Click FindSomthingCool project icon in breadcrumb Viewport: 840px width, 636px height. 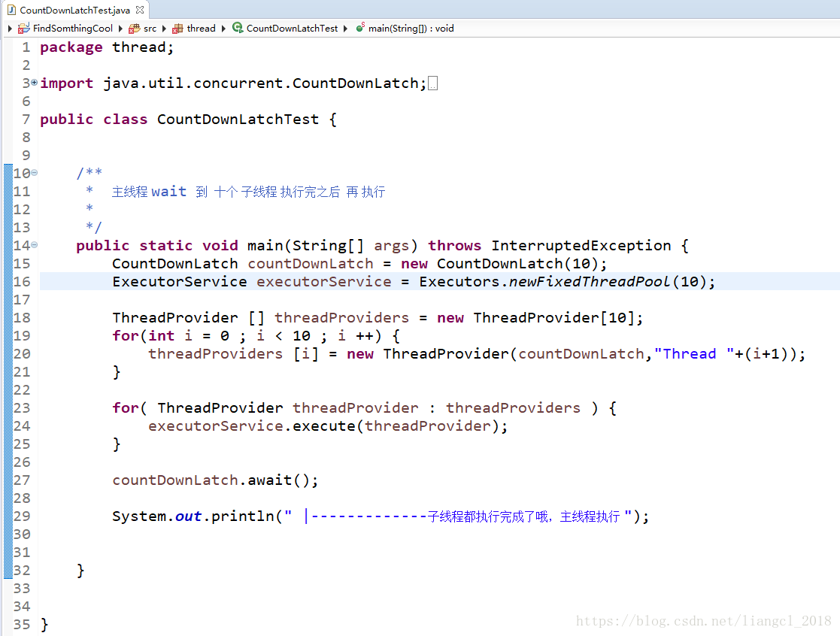pos(23,29)
